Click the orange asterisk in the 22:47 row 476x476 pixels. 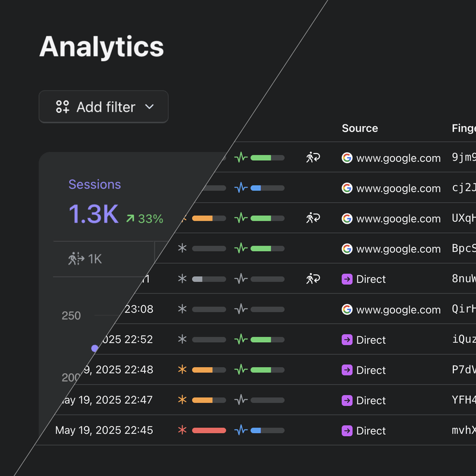pos(182,400)
